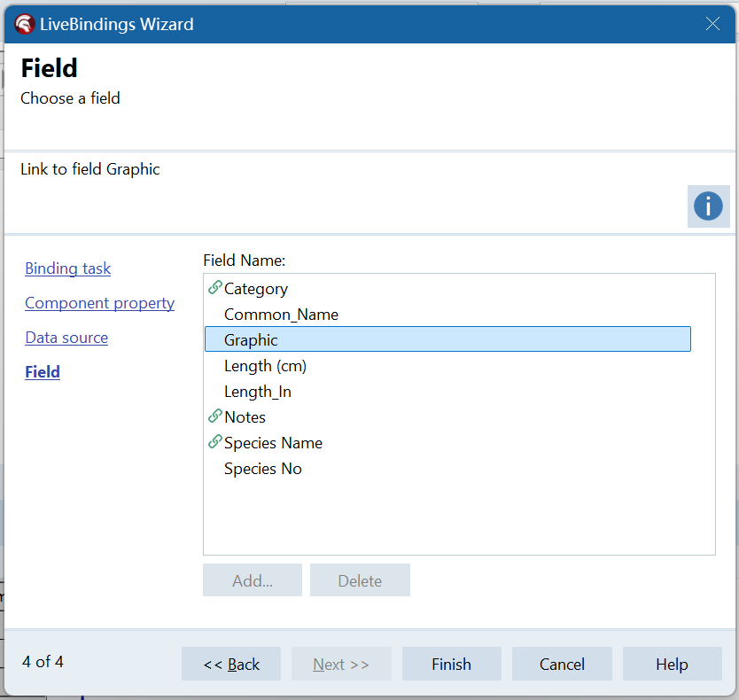
Task: Click the LiveBindings Wizard helmet logo
Action: coord(24,24)
